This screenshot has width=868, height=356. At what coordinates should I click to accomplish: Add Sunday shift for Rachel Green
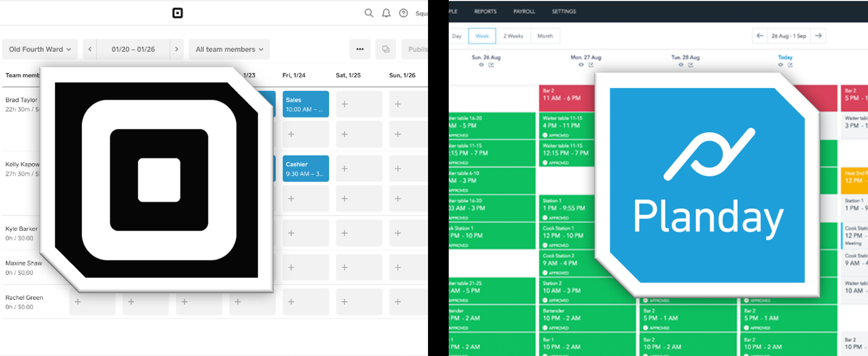point(409,302)
